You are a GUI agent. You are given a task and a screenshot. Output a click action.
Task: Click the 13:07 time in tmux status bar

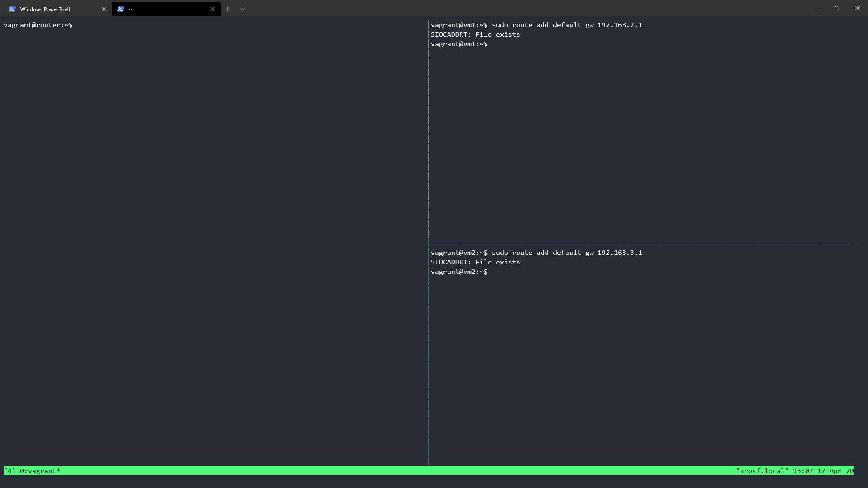(803, 471)
